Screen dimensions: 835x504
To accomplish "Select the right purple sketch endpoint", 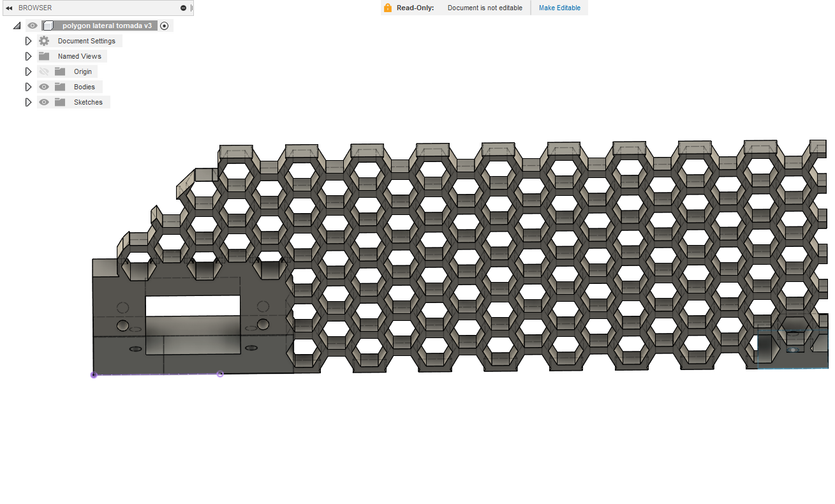I will [x=220, y=374].
